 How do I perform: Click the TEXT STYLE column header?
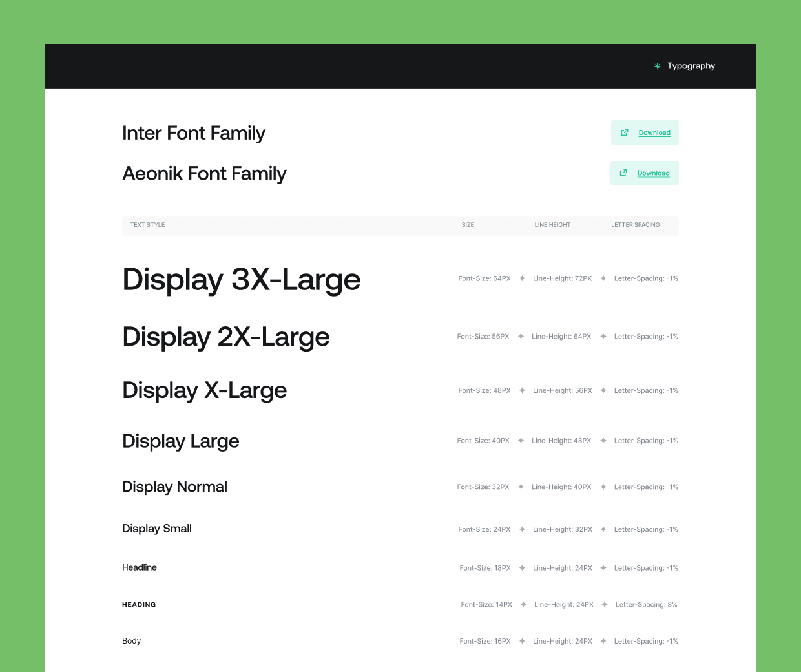point(147,225)
